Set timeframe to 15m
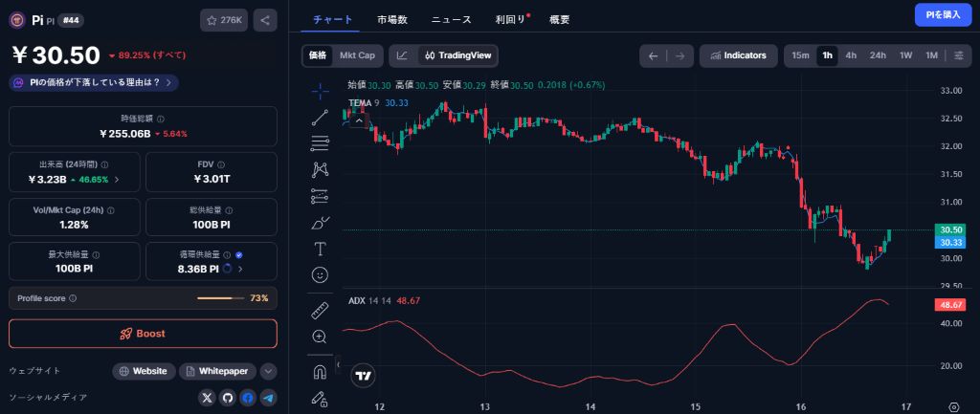This screenshot has width=980, height=414. pyautogui.click(x=801, y=55)
